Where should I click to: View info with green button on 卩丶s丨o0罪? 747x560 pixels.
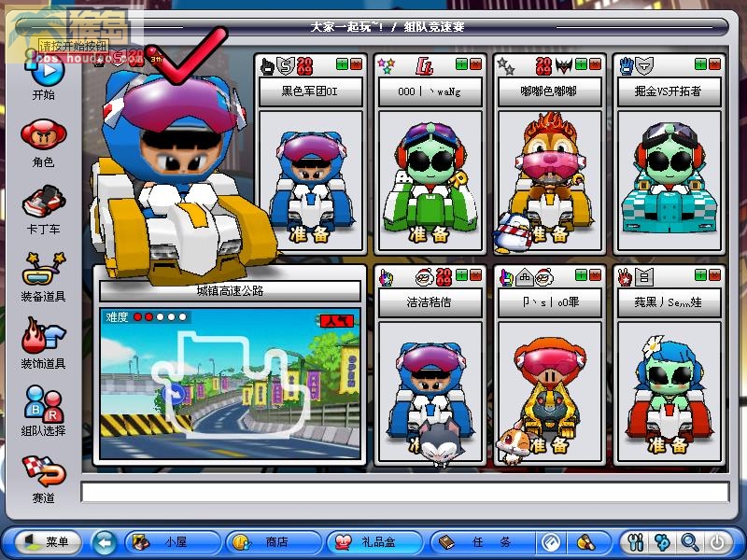point(581,274)
